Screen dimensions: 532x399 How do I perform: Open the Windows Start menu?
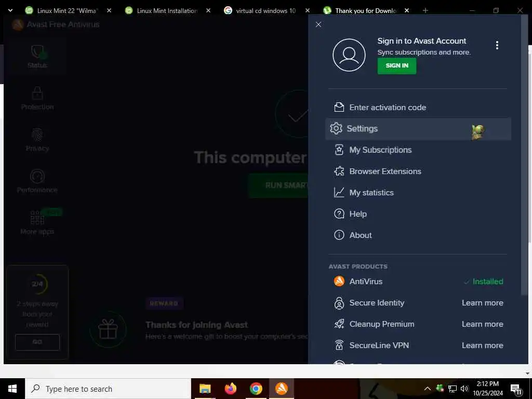click(12, 389)
